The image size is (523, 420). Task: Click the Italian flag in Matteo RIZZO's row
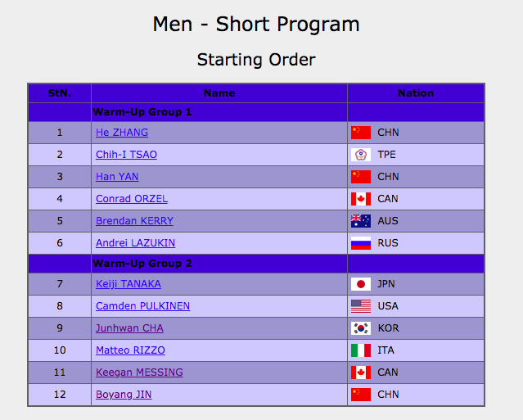361,350
